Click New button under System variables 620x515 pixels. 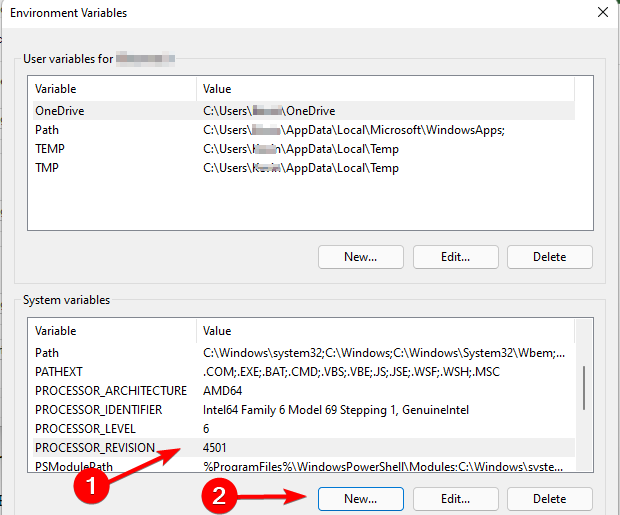click(x=361, y=498)
